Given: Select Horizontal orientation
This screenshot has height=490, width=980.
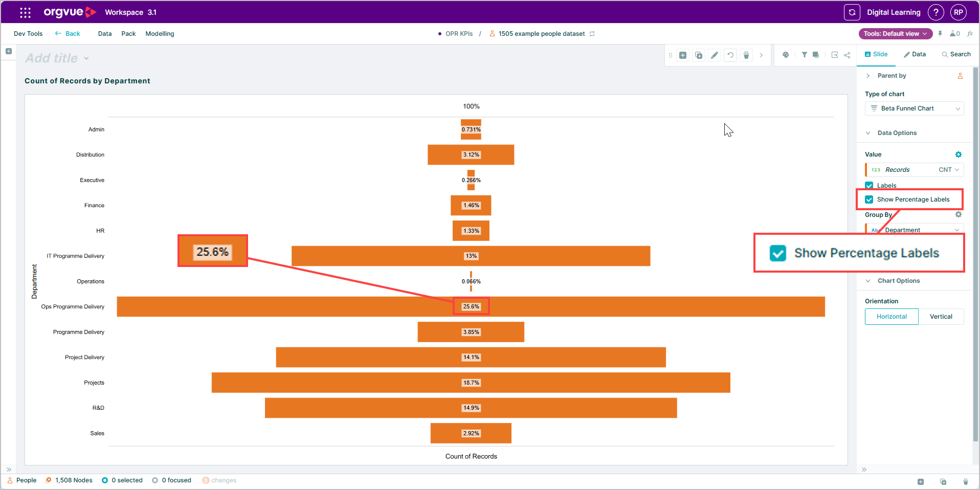Looking at the screenshot, I should coord(892,317).
